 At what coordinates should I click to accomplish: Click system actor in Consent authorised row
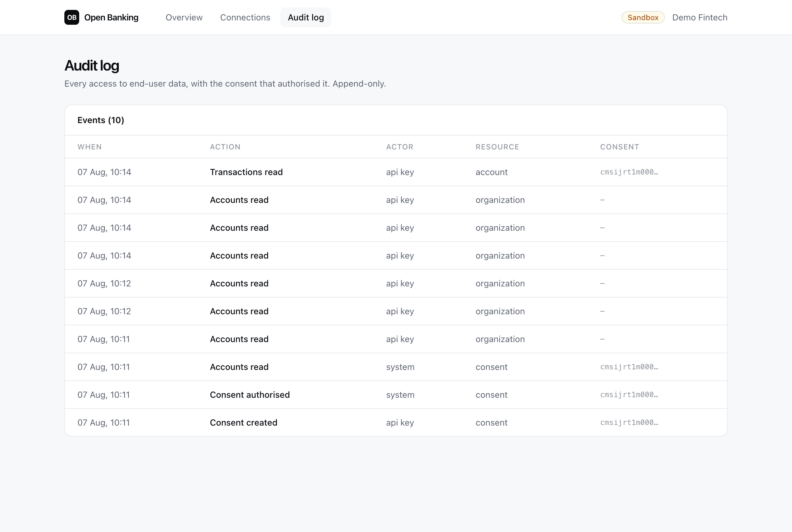click(x=400, y=395)
